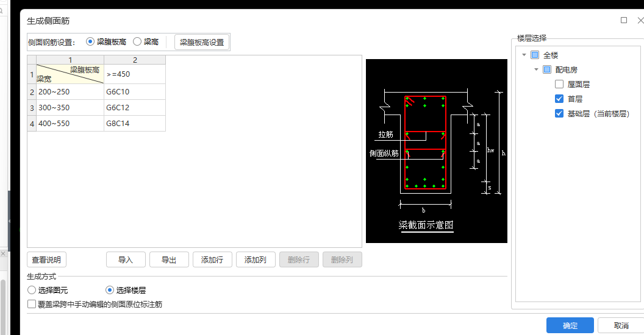Confirm with the 确定 button
Viewport: 644px width, 335px height.
point(570,326)
